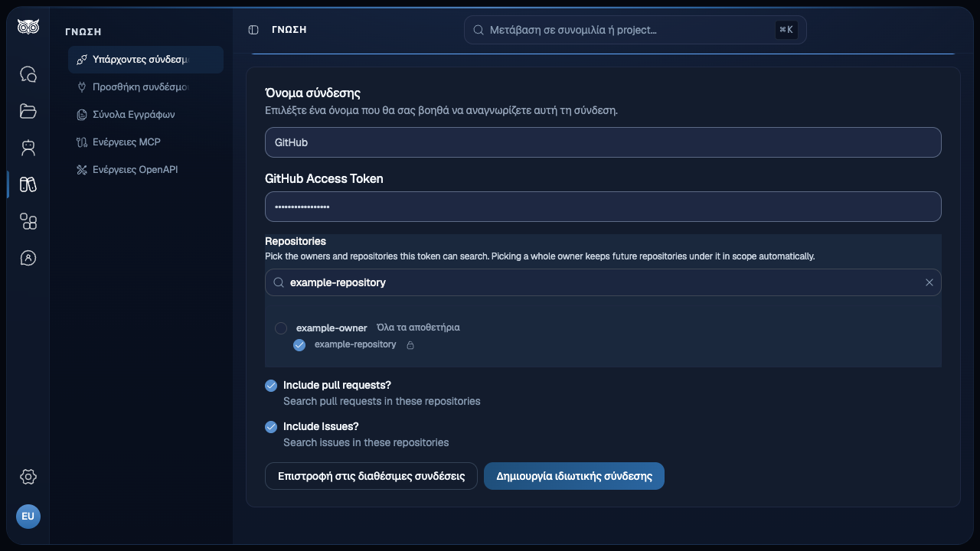
Task: Select the knowledge books icon
Action: 28,184
